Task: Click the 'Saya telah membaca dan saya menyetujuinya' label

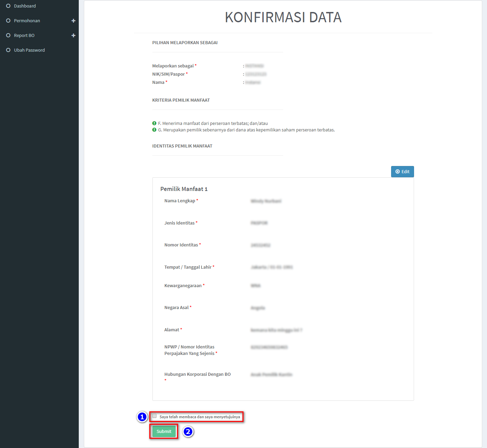Action: [x=200, y=417]
